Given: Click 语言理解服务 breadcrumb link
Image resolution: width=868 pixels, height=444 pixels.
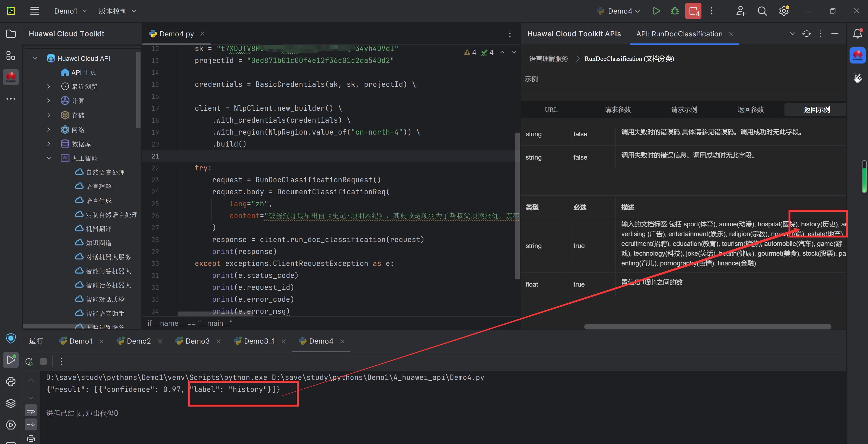Looking at the screenshot, I should coord(548,59).
